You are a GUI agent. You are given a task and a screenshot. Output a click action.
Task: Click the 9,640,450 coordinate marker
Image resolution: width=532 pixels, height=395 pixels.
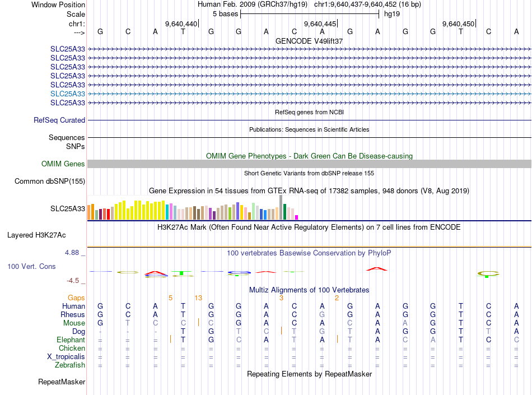(459, 24)
